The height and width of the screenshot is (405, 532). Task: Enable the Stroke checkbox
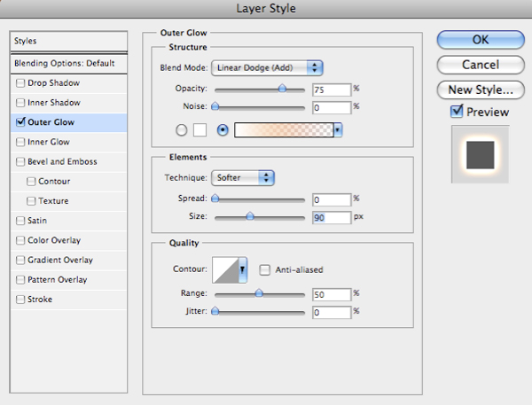point(20,300)
